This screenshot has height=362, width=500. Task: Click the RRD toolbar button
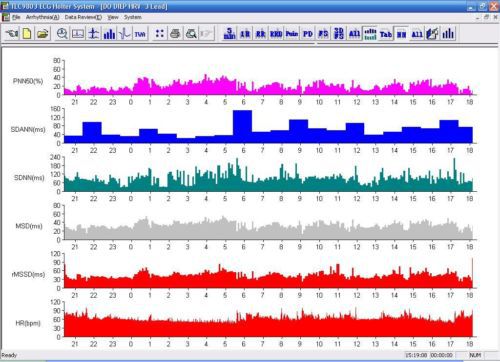[276, 34]
